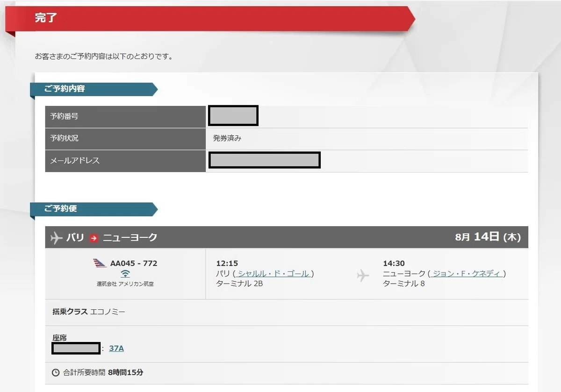This screenshot has height=392, width=561.
Task: Click the 12:15 departure time
Action: [x=227, y=264]
